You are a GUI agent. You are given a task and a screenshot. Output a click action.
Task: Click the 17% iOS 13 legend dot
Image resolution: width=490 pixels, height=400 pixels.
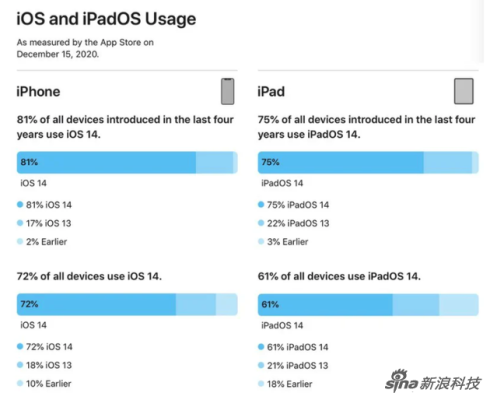coord(20,223)
